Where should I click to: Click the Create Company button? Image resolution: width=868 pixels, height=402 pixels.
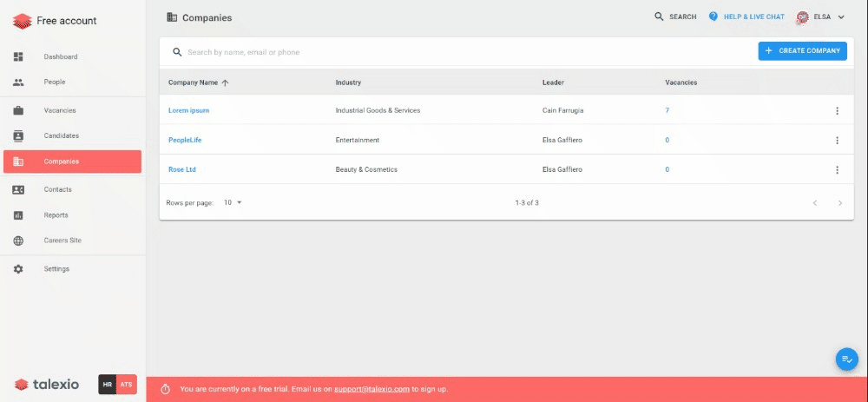tap(802, 51)
